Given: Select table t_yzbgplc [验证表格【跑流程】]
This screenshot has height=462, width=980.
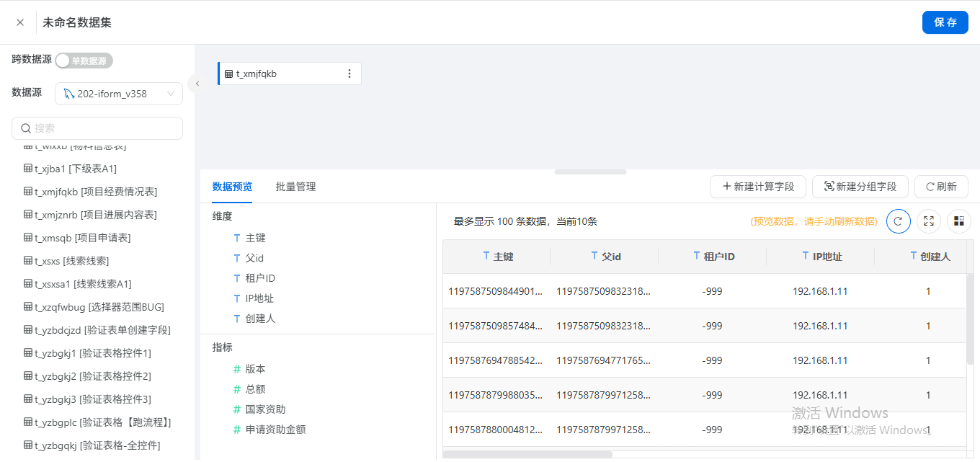Looking at the screenshot, I should pyautogui.click(x=97, y=422).
